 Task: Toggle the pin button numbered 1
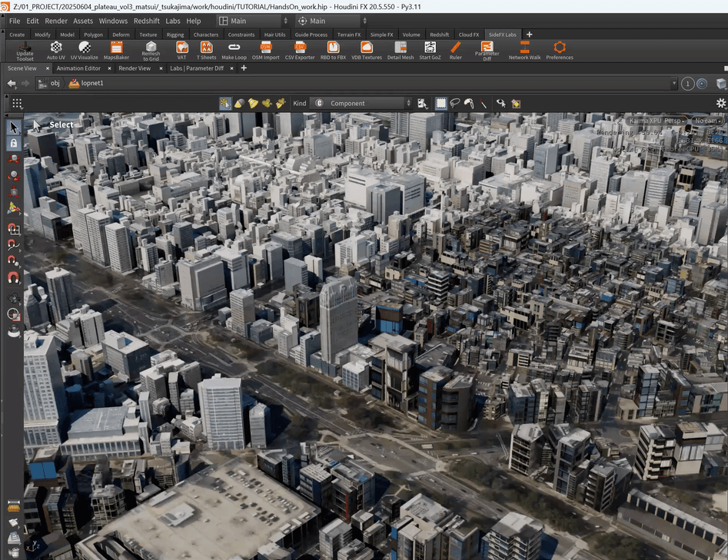click(x=687, y=84)
